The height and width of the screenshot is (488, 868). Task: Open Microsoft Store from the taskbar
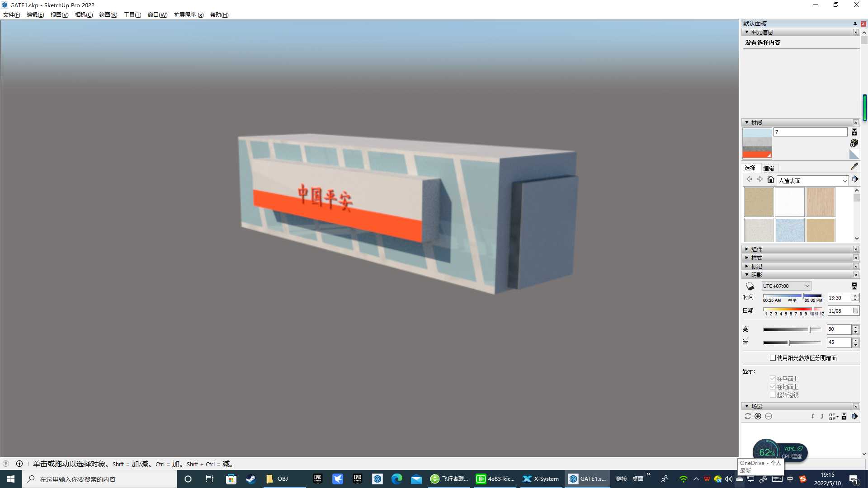231,479
